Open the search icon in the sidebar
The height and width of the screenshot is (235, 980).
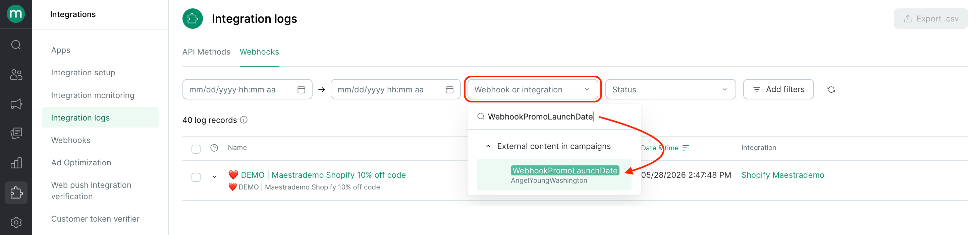pyautogui.click(x=16, y=45)
